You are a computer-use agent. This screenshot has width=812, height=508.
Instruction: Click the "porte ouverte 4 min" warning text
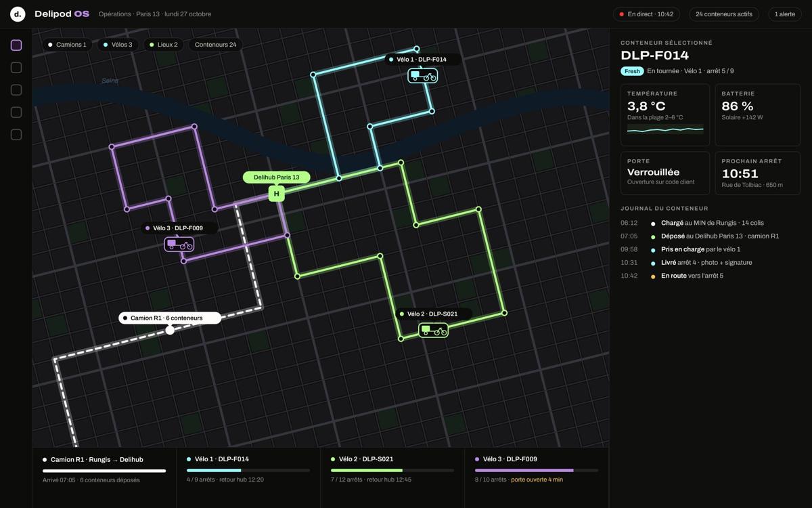pyautogui.click(x=537, y=480)
